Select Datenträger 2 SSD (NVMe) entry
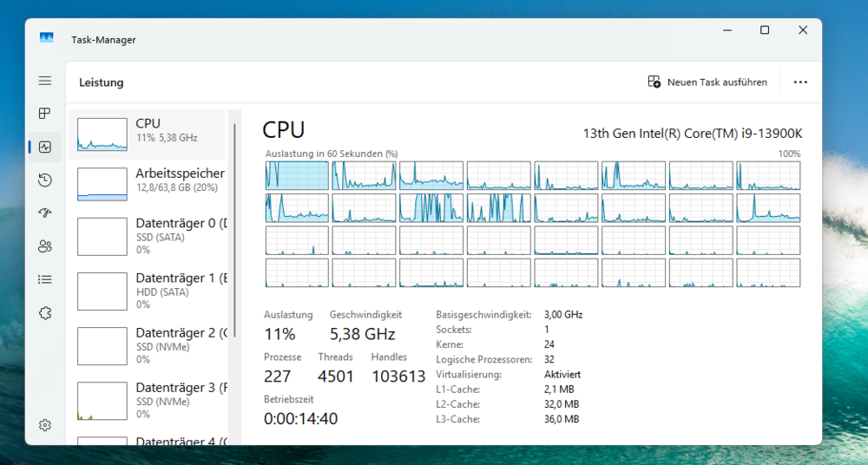Image resolution: width=868 pixels, height=465 pixels. point(148,345)
